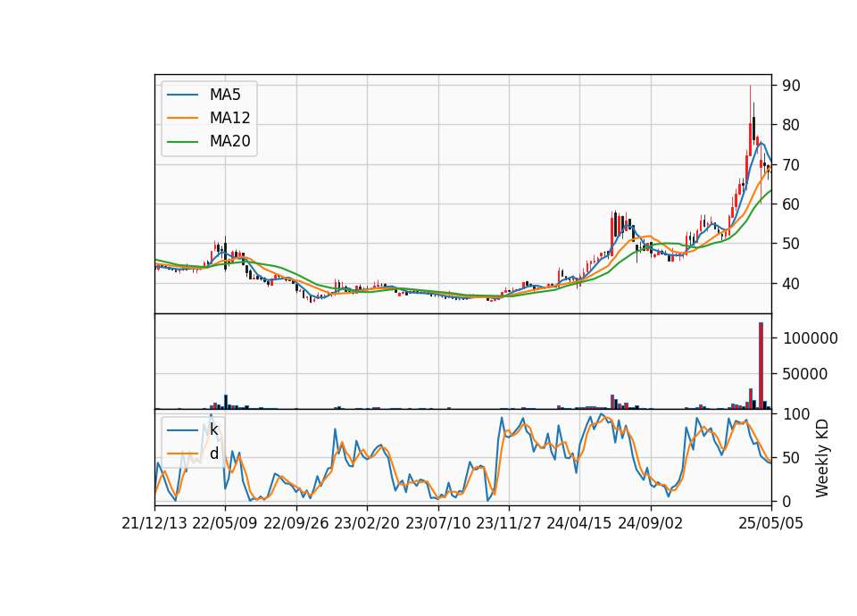Click the price axis value 80
Screen dimensions: 857x616
[x=792, y=125]
